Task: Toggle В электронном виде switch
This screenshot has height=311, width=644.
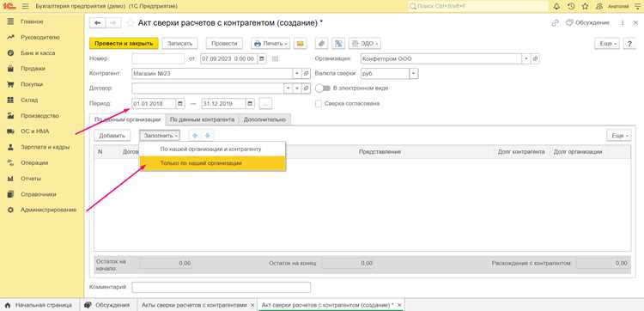Action: (322, 88)
